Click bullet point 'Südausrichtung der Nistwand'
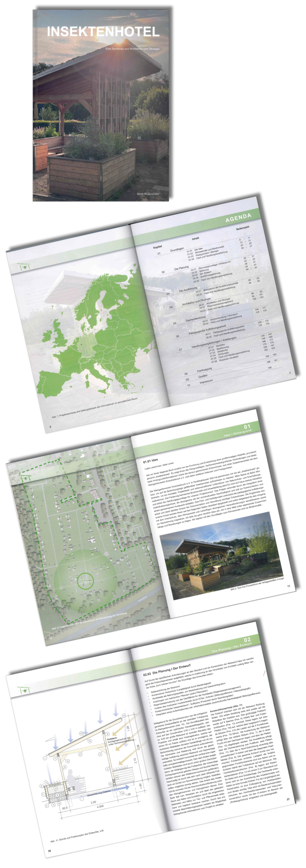Screen dimensions: 306x868 pyautogui.click(x=165, y=689)
